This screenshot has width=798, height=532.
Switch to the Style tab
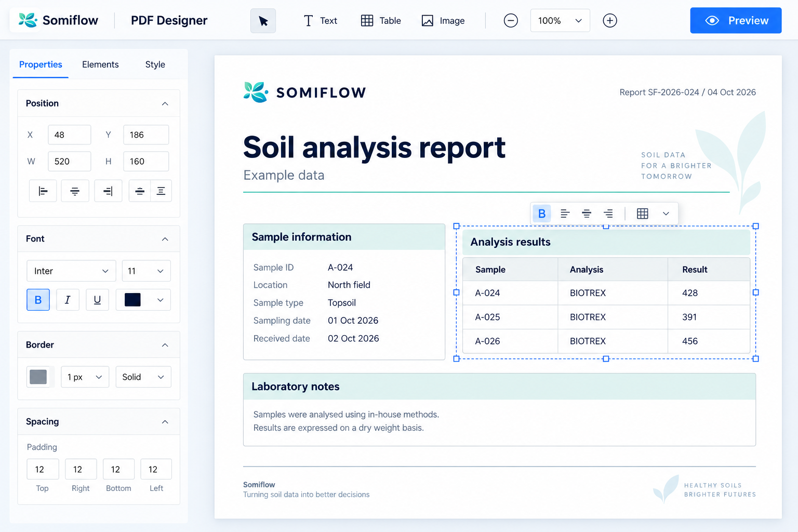tap(155, 64)
